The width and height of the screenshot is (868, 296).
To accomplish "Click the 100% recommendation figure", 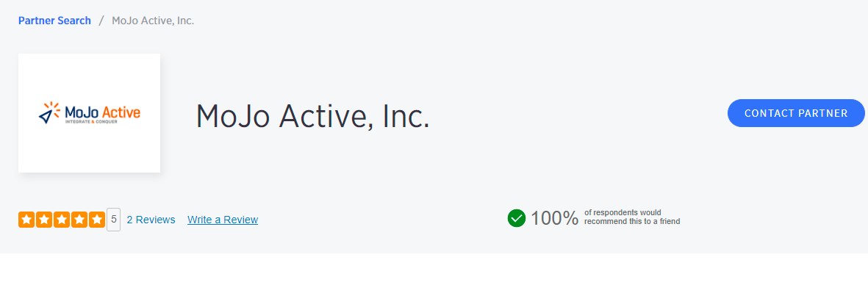I will pos(555,218).
